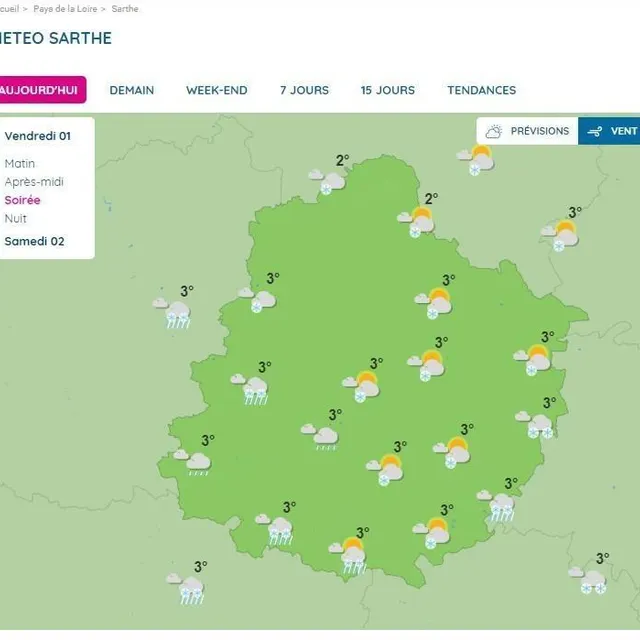Click sun-cloud snow icon beside upper right 3°
Screen dimensions: 640x640
[433, 304]
